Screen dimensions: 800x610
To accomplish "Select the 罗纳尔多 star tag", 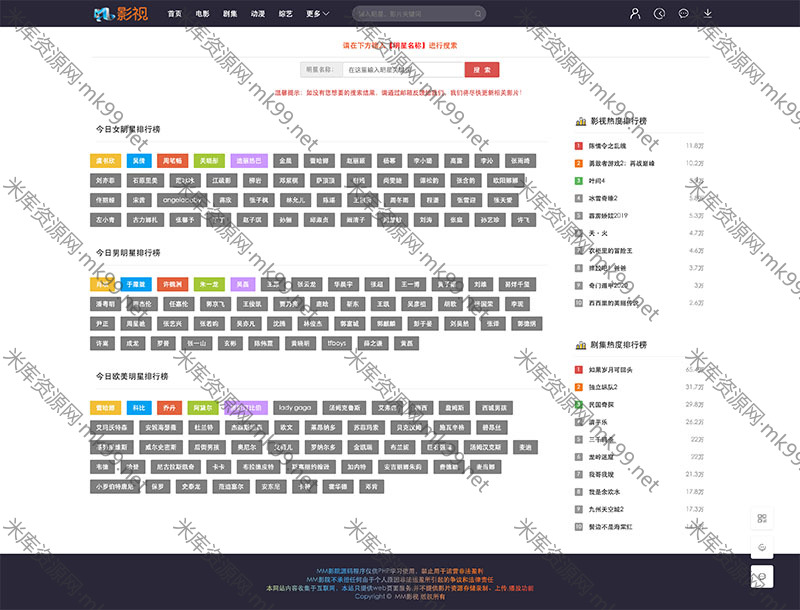I will 323,447.
